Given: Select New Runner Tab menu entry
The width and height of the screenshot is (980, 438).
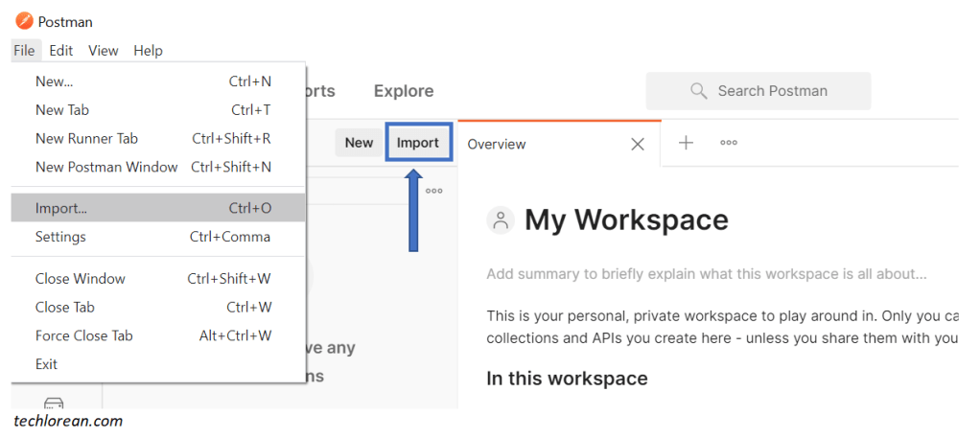Looking at the screenshot, I should click(x=158, y=139).
